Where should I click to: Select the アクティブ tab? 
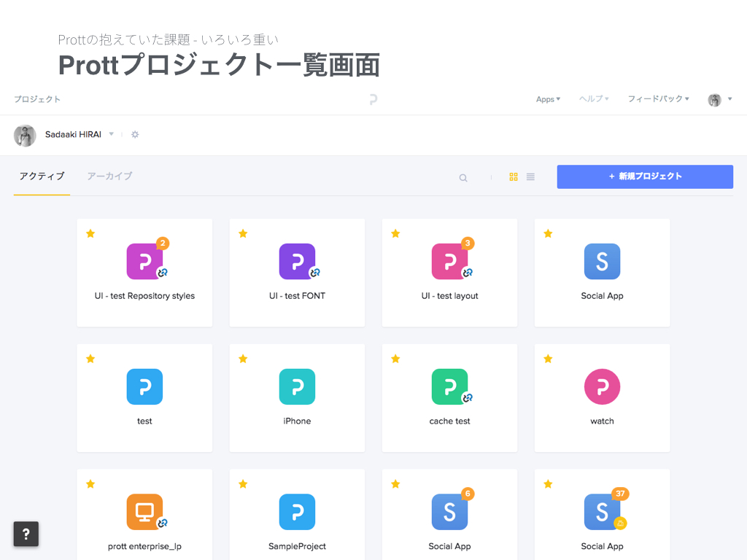tap(42, 176)
